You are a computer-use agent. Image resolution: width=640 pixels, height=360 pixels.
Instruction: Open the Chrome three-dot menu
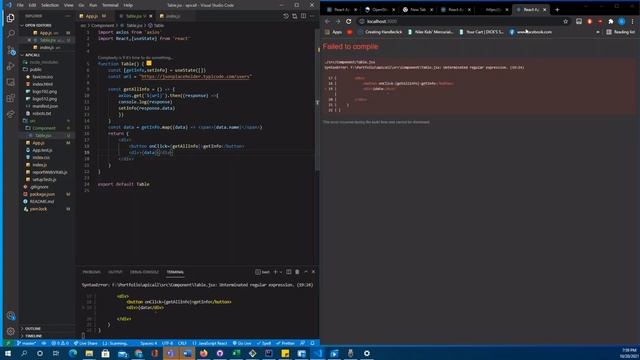(x=633, y=21)
